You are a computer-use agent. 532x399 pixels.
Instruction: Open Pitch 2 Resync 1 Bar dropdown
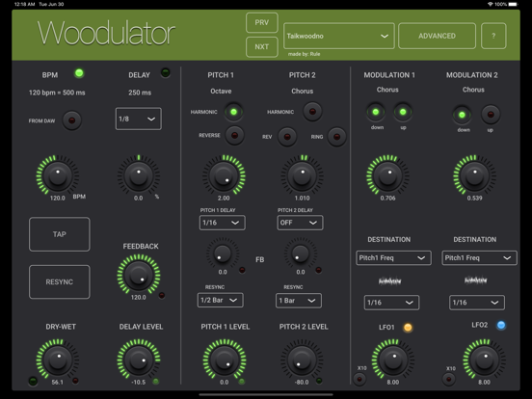tap(299, 301)
